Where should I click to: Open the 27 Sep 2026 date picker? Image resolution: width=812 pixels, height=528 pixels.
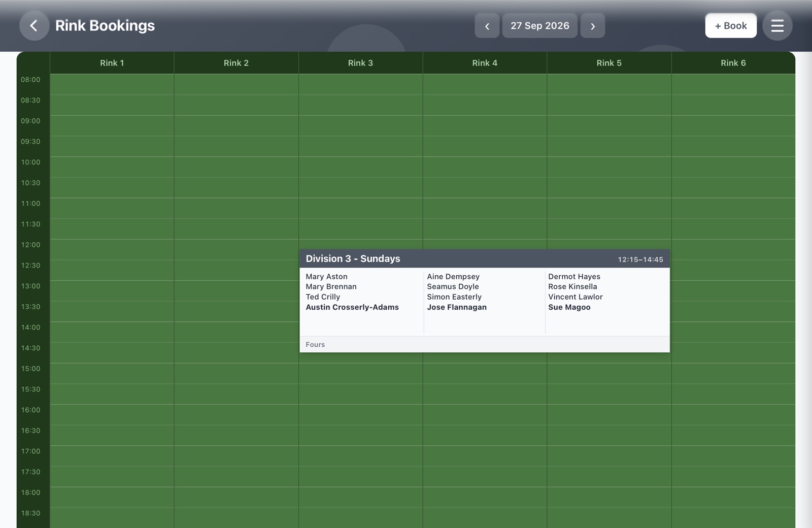539,26
